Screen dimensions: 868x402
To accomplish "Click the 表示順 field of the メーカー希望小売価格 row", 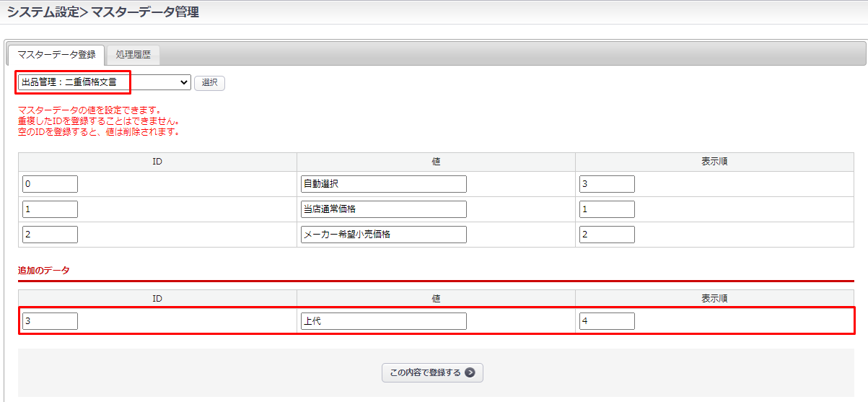I will pyautogui.click(x=607, y=235).
